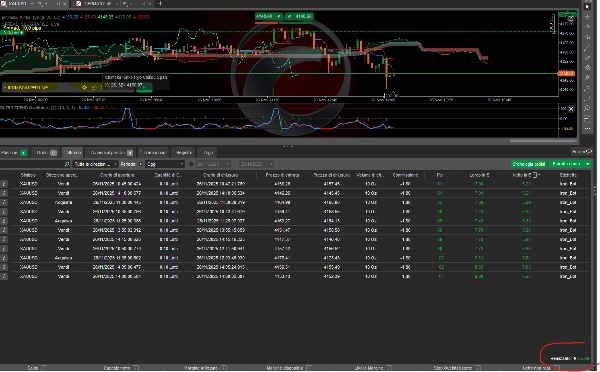Sort by closing time column header
Viewport: 600px width, 372px height.
[220, 175]
